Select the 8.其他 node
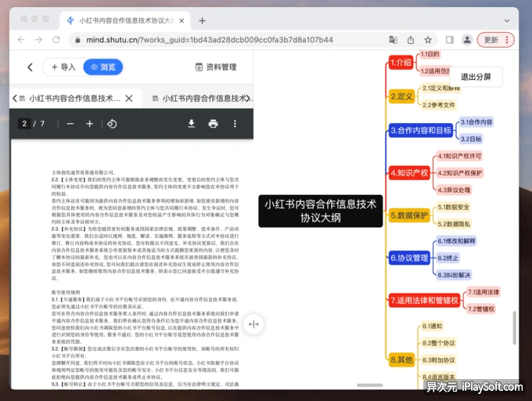 click(x=401, y=360)
